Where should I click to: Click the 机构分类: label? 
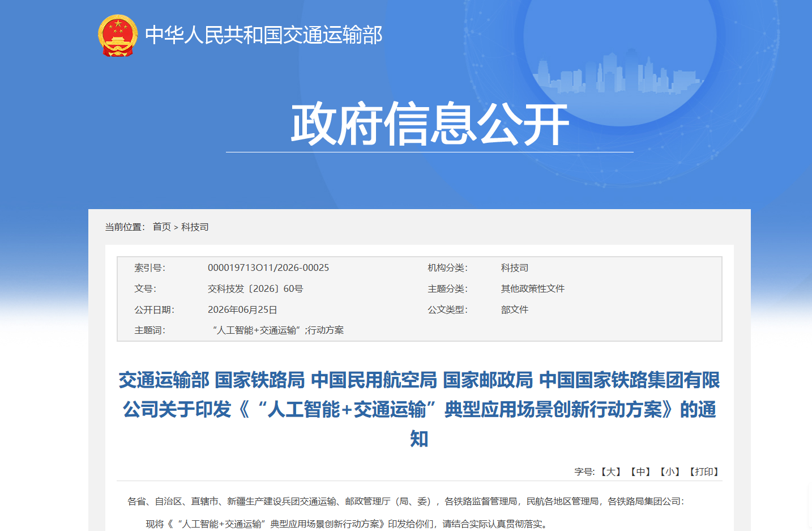[447, 267]
